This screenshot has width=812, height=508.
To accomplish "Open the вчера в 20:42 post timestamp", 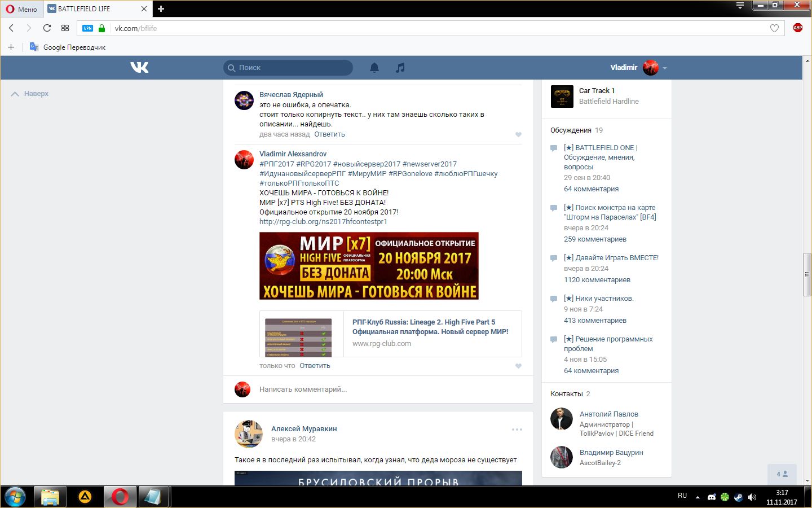I will point(293,439).
